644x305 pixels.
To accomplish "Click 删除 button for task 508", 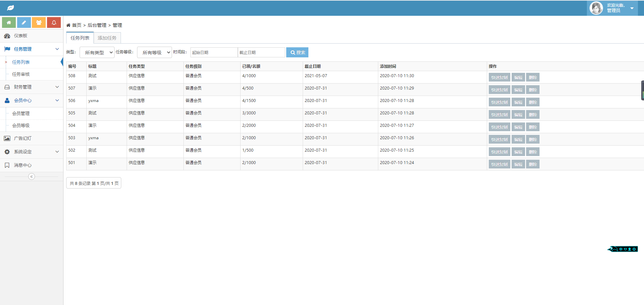I will pos(533,77).
